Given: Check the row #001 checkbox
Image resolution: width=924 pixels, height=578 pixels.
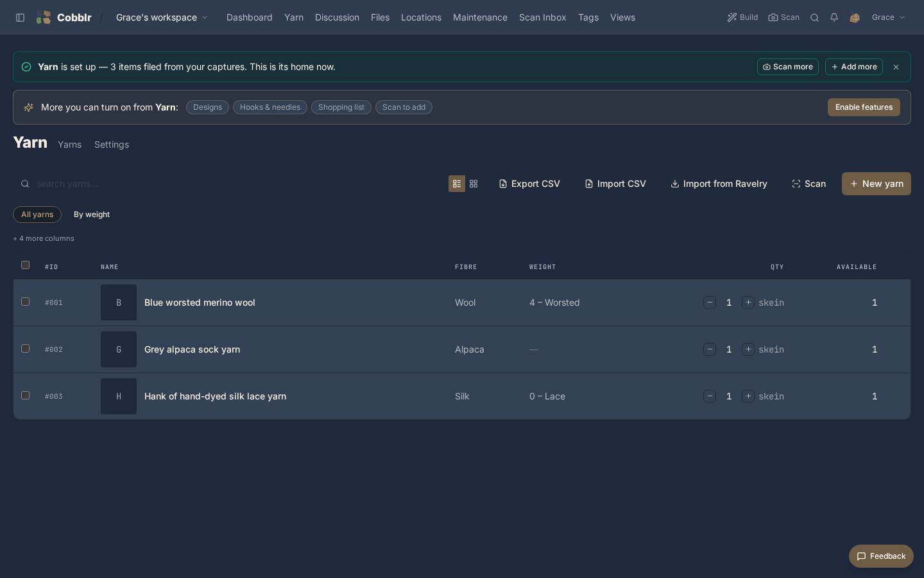Looking at the screenshot, I should (26, 301).
